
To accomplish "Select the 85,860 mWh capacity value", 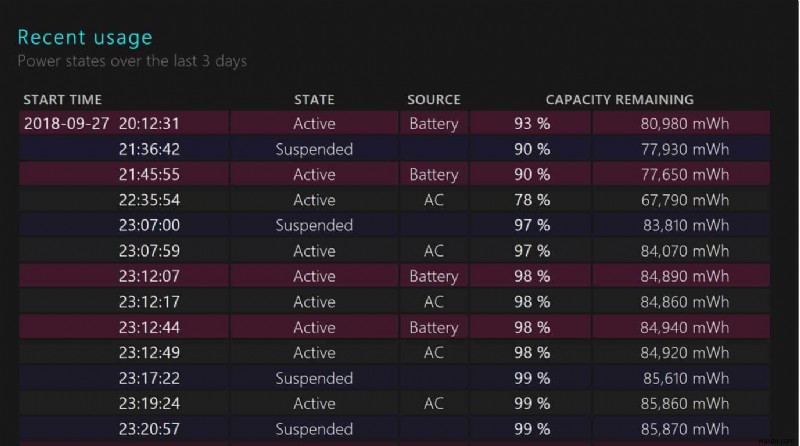I will coord(685,403).
